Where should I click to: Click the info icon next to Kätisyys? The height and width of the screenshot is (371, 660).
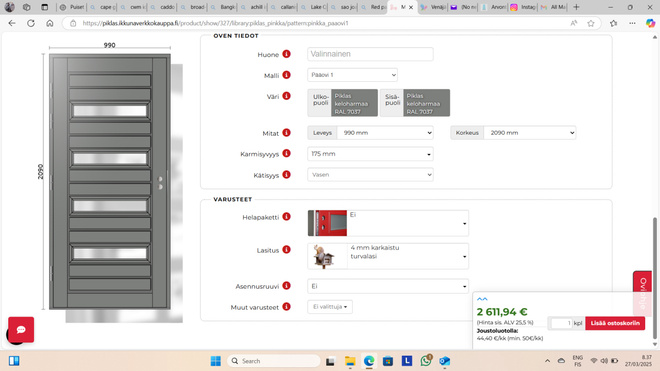287,174
